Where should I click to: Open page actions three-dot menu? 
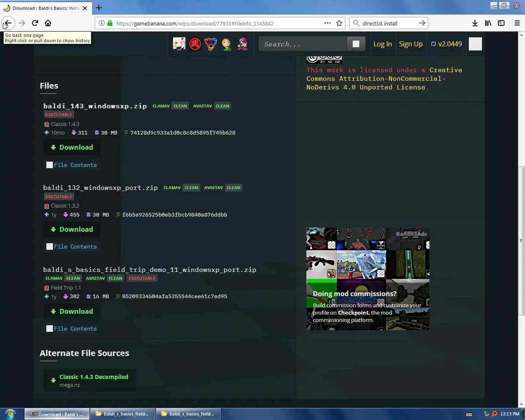click(327, 23)
